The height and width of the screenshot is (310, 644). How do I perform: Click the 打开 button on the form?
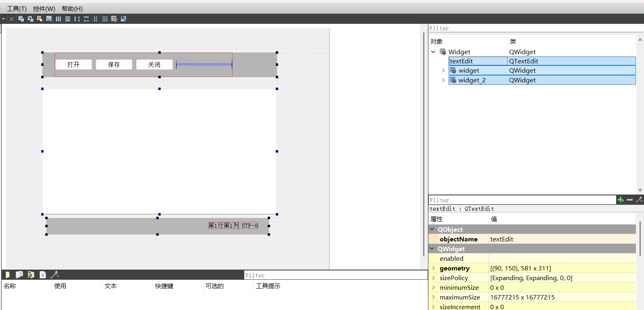pos(73,65)
